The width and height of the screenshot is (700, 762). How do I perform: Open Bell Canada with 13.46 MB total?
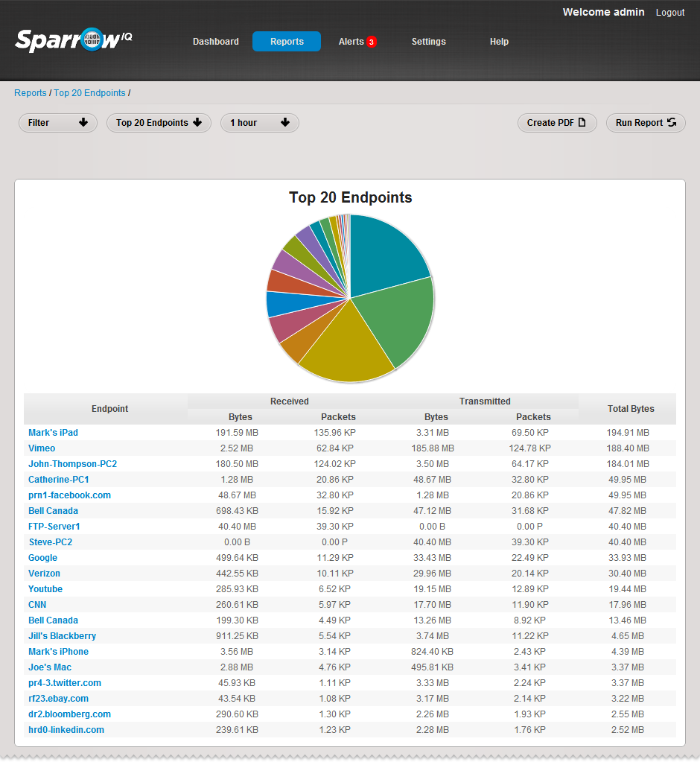(53, 620)
